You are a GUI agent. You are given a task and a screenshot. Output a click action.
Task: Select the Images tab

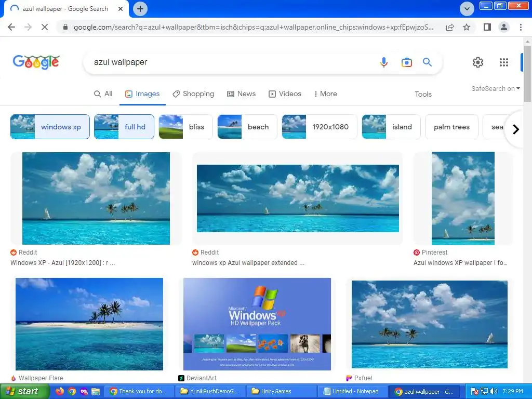tap(142, 94)
